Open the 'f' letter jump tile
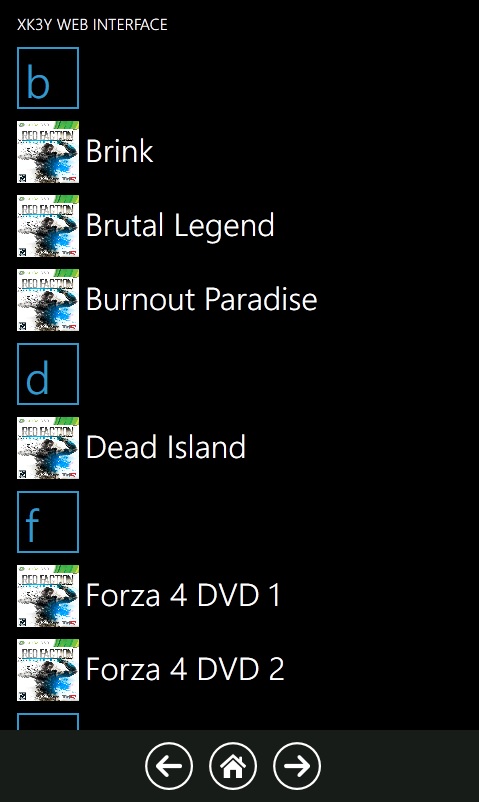 coord(48,522)
